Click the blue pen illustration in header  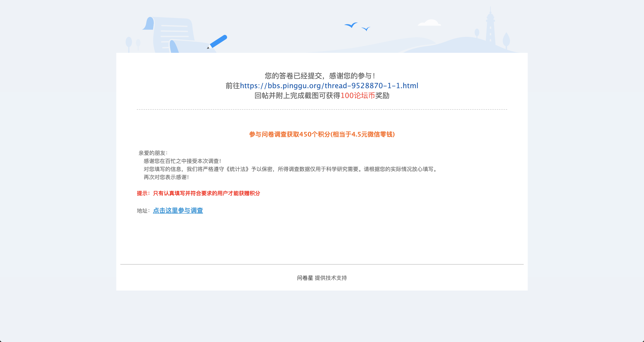[x=218, y=42]
